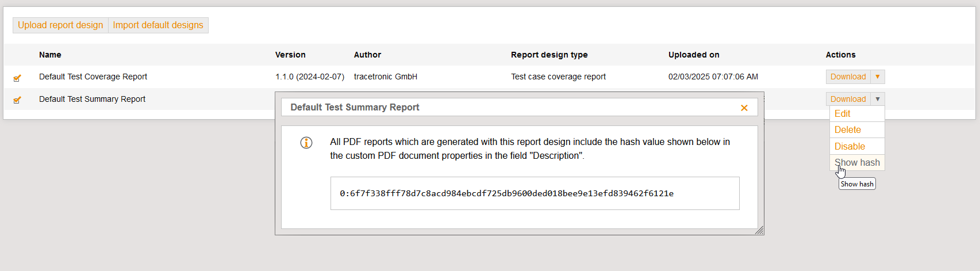Image resolution: width=980 pixels, height=271 pixels.
Task: Open Import default designs
Action: 158,25
